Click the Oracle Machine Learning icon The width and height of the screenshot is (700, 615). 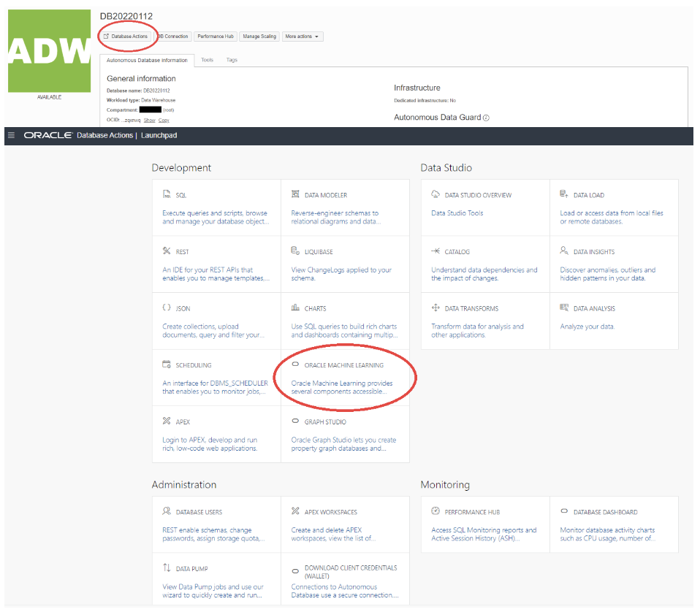click(295, 364)
